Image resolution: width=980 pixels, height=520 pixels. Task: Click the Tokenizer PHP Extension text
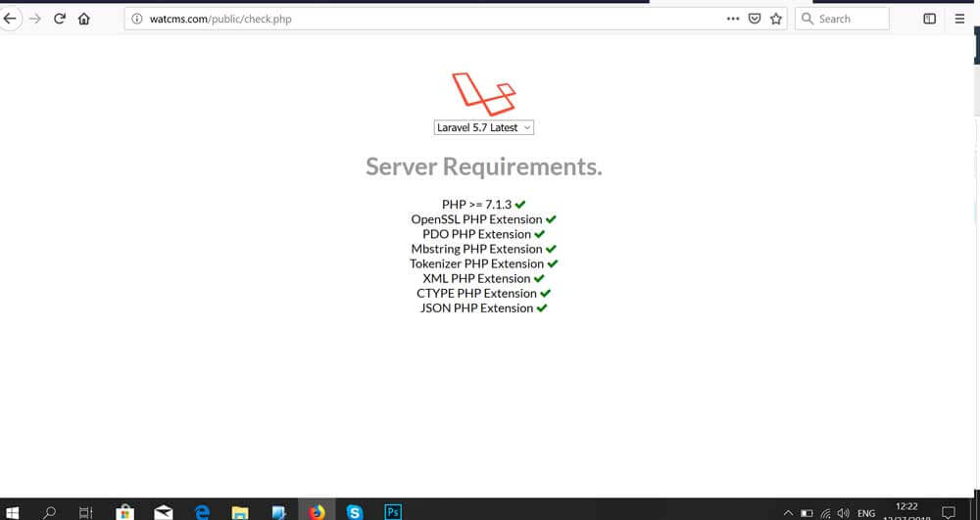pyautogui.click(x=476, y=263)
